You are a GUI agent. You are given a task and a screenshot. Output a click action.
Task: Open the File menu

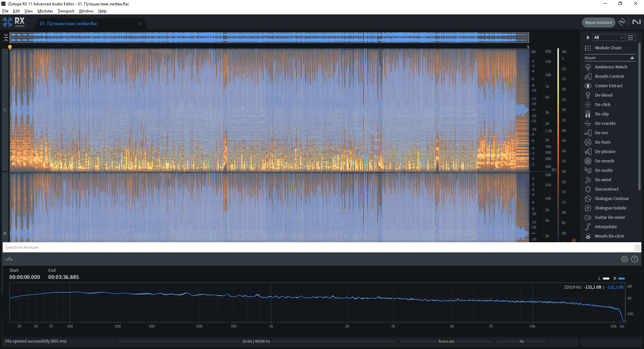pos(5,11)
